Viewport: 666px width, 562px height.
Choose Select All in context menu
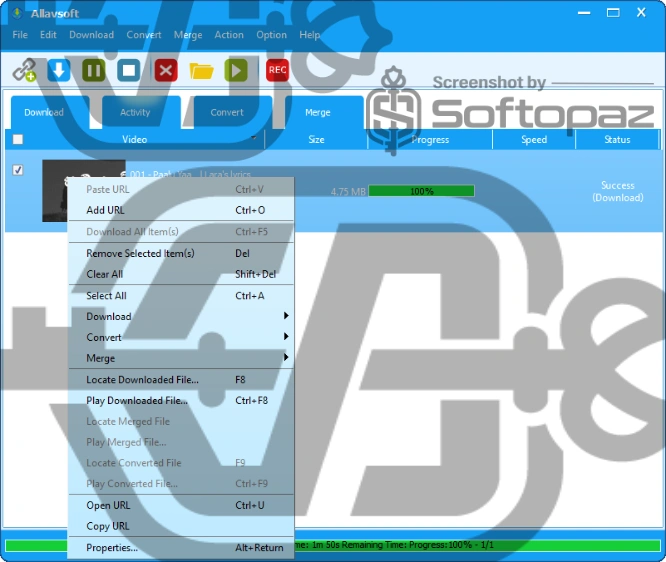(181, 296)
